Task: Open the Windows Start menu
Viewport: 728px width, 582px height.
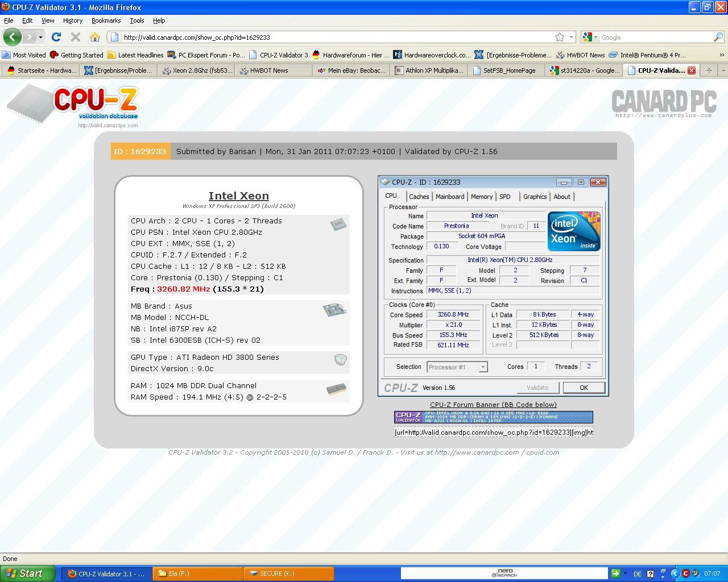Action: pyautogui.click(x=27, y=573)
